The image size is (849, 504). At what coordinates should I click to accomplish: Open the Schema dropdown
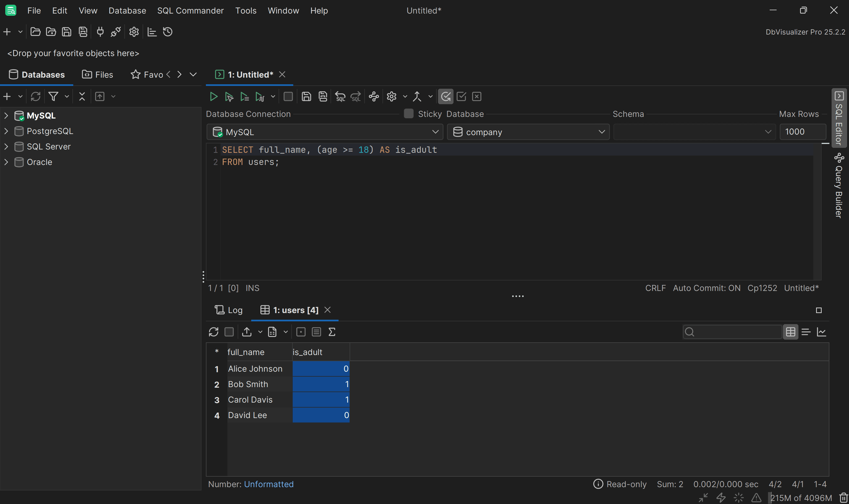(x=695, y=132)
